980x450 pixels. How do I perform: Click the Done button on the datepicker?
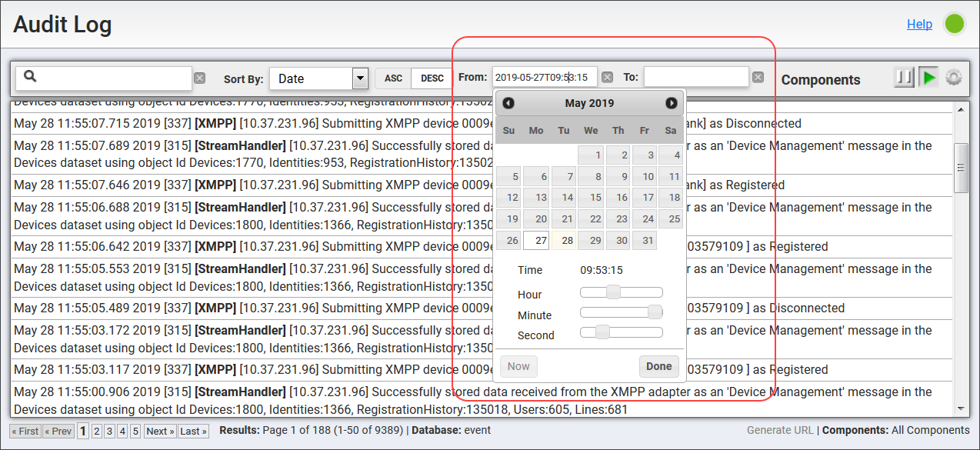coord(658,366)
